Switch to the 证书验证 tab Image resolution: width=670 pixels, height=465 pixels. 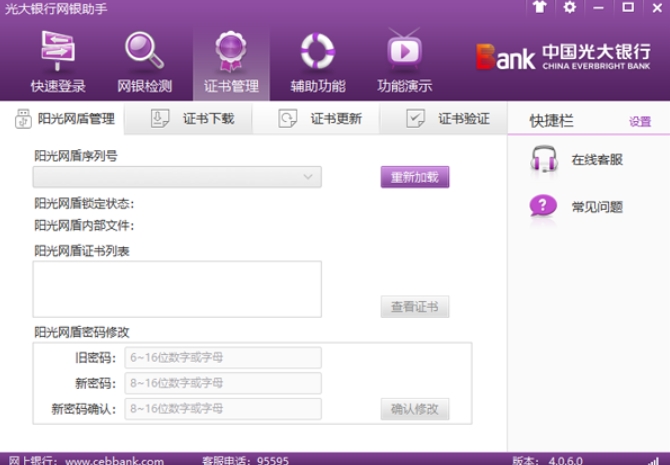coord(444,118)
